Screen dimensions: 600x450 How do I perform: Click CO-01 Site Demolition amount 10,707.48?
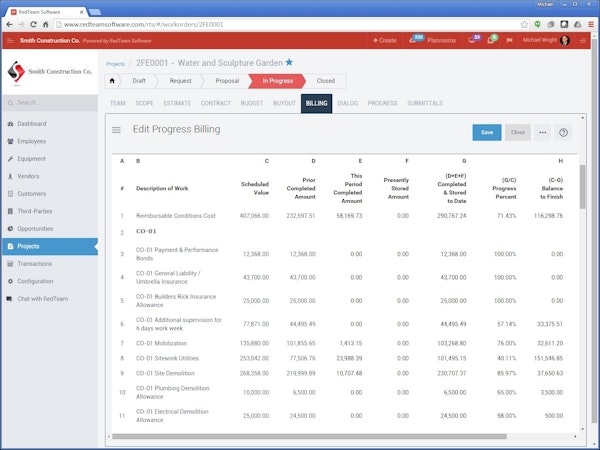point(349,373)
